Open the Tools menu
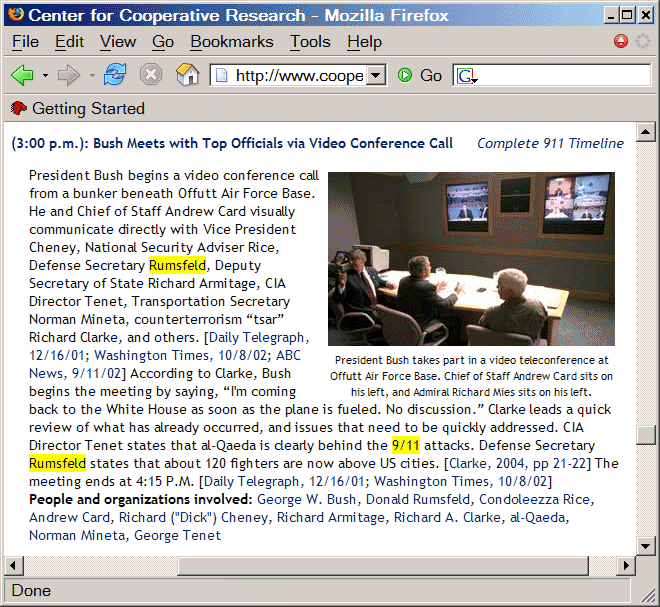The height and width of the screenshot is (607, 660). pos(310,41)
